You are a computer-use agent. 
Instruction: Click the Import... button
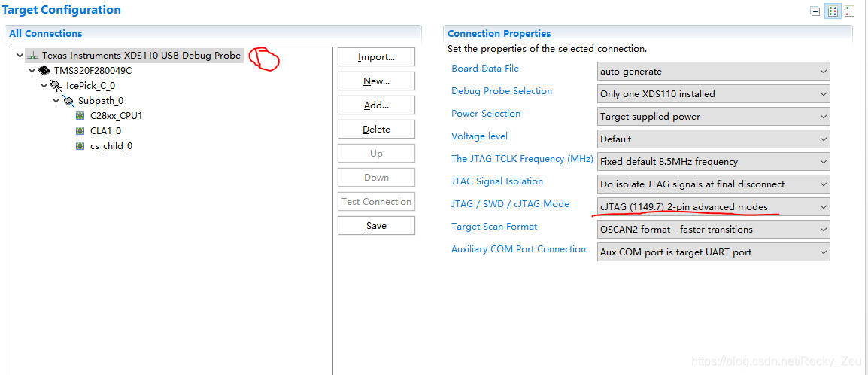coord(376,57)
